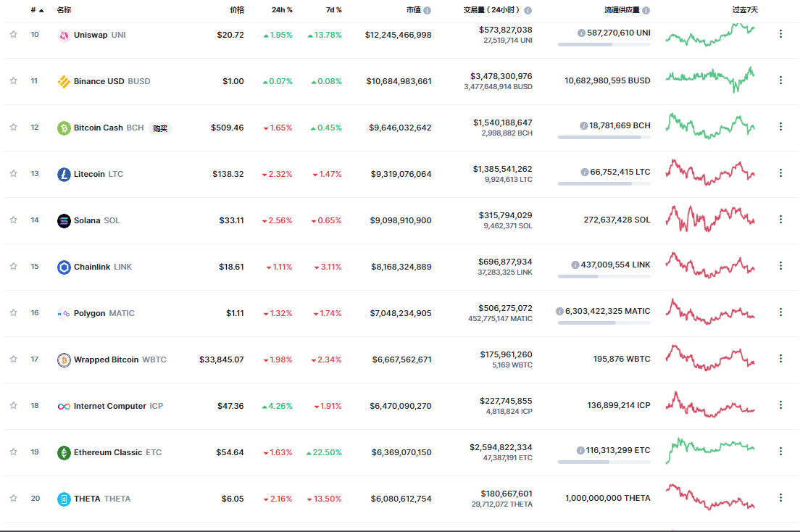Star Binance USD for the watchlist
This screenshot has width=800, height=532.
coord(13,80)
